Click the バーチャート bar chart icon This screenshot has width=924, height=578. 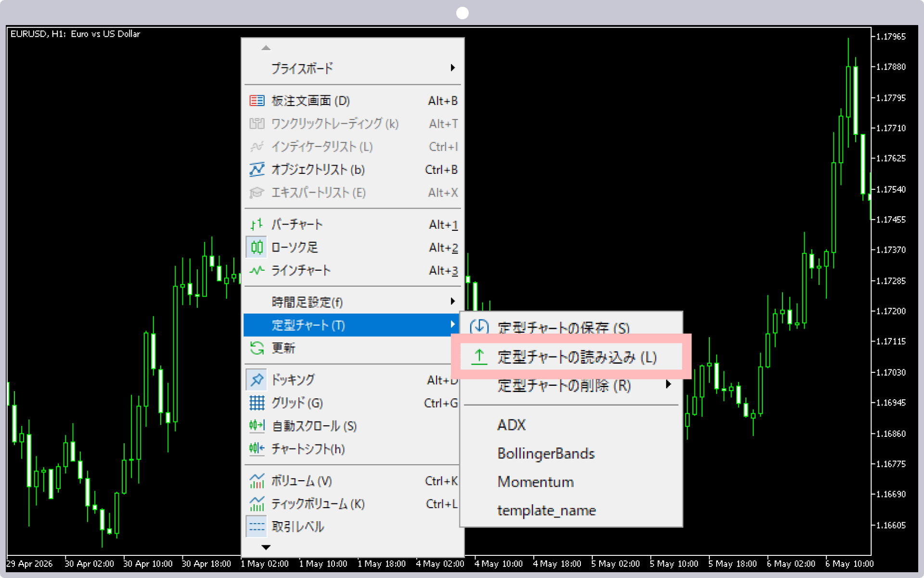click(x=257, y=224)
